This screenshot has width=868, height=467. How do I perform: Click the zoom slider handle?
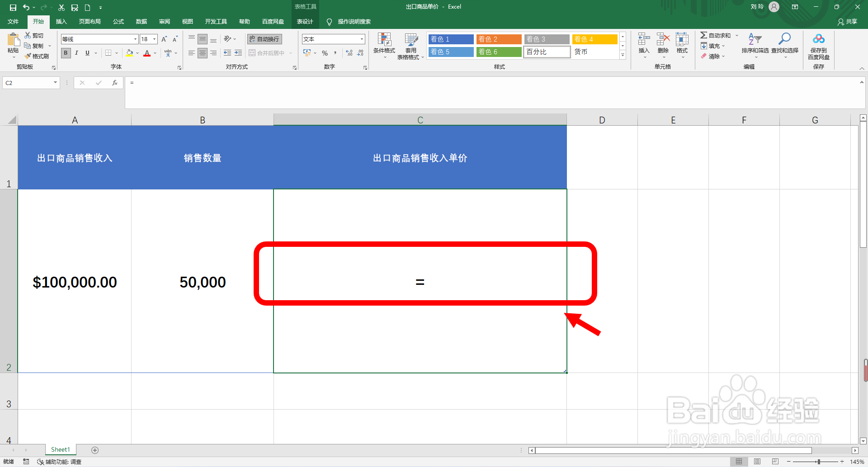819,462
